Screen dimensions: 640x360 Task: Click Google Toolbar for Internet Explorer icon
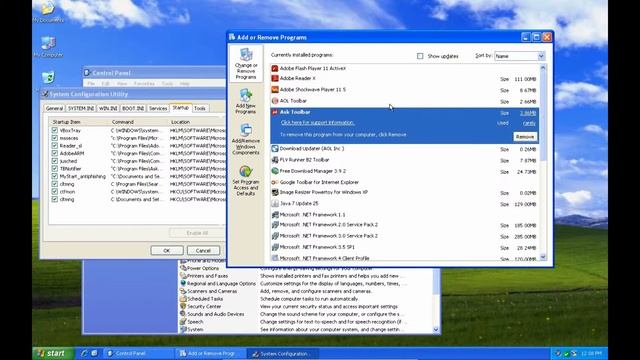click(275, 182)
